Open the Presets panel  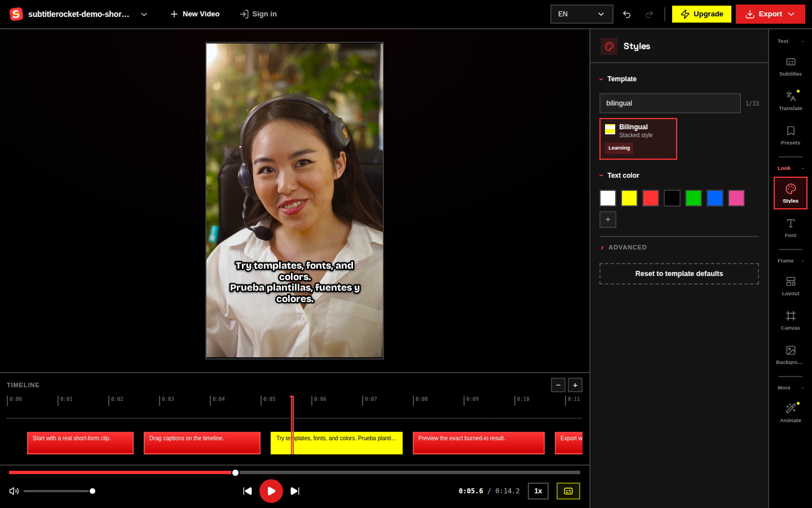click(x=791, y=135)
